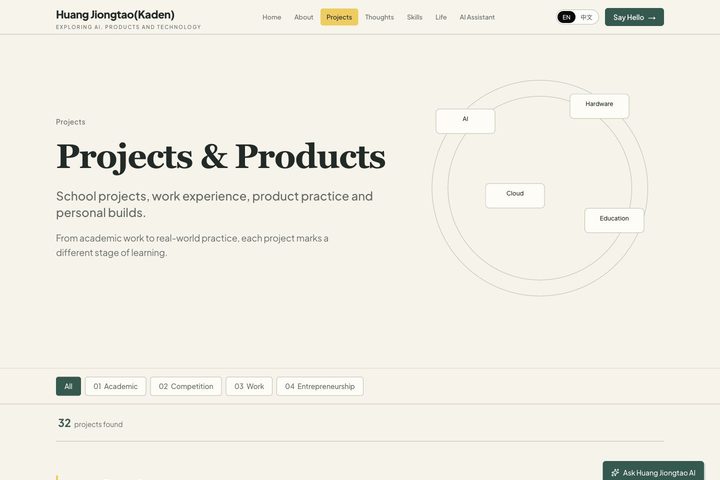720x480 pixels.
Task: Filter by 01 Academic
Action: coord(115,386)
